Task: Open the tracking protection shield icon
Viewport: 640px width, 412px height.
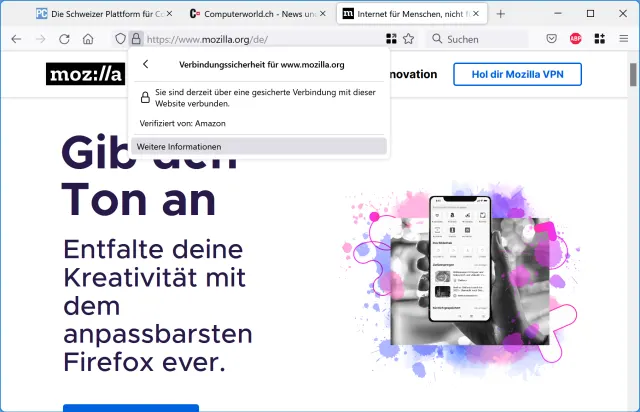Action: [120, 39]
